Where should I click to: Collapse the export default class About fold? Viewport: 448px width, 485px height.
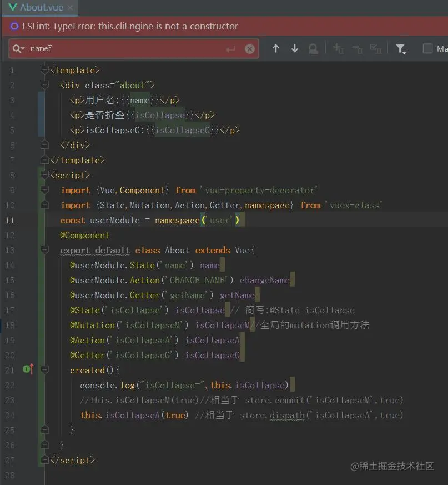click(45, 250)
